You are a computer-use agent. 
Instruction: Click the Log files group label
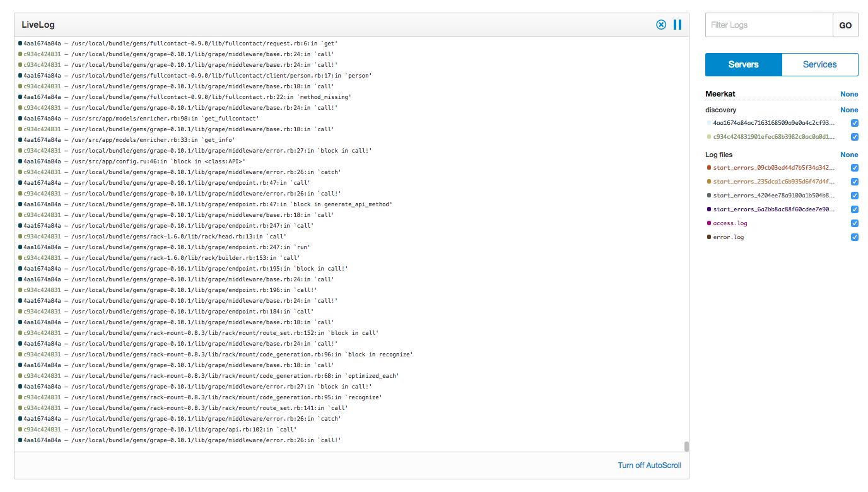[x=718, y=155]
